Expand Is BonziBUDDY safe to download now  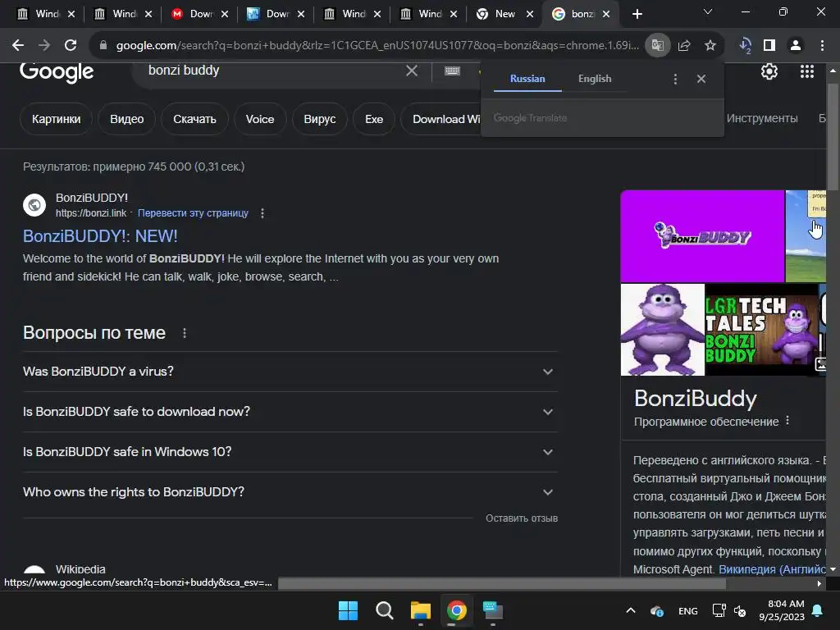290,412
